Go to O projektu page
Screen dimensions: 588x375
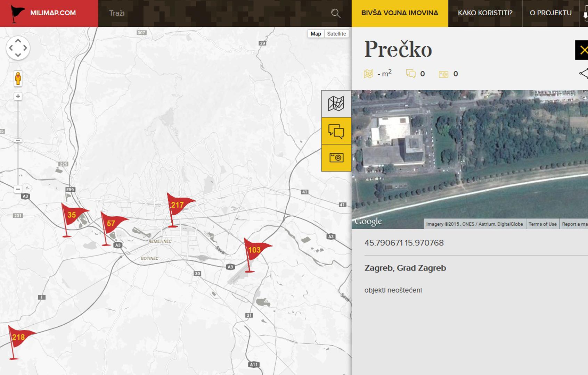(x=550, y=13)
